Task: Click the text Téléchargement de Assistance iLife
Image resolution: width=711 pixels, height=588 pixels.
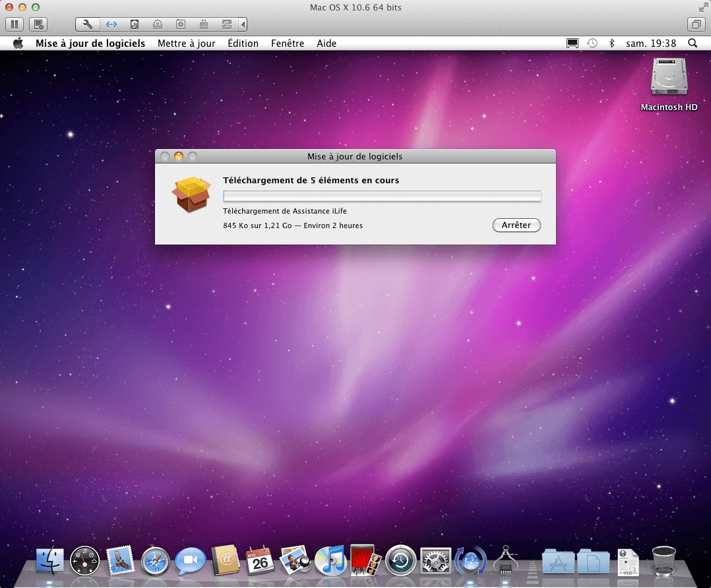Action: (x=285, y=211)
